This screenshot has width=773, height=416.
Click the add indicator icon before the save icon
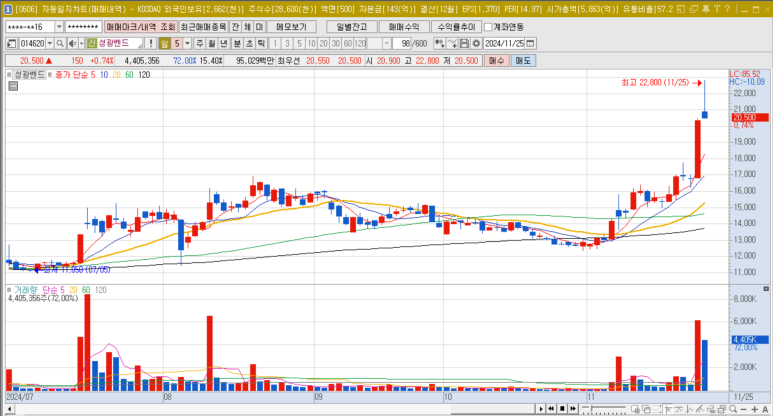(x=453, y=43)
